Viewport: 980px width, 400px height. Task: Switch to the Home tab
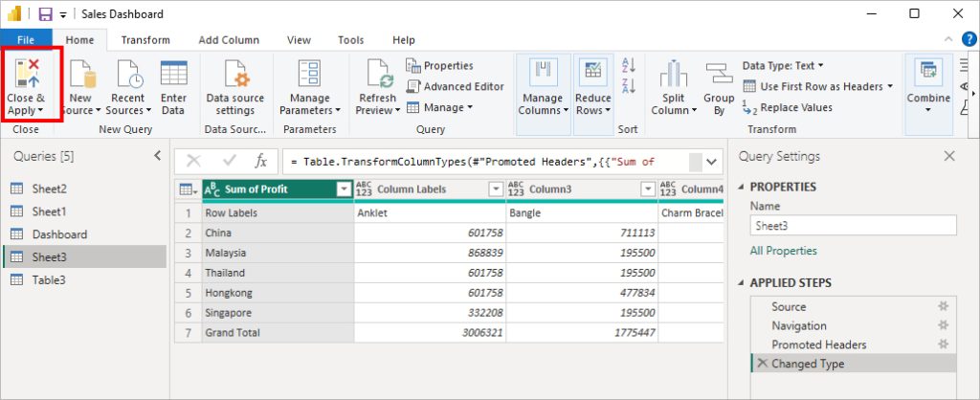coord(80,40)
